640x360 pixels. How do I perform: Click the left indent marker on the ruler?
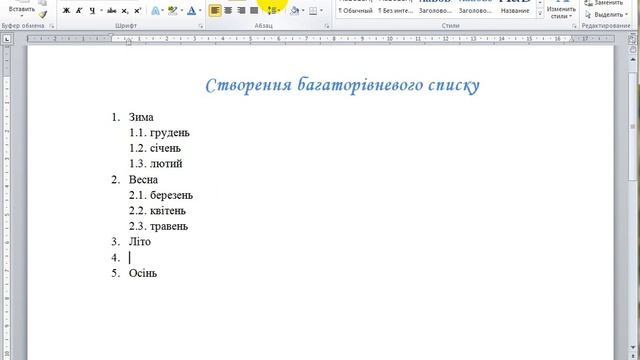pyautogui.click(x=128, y=41)
